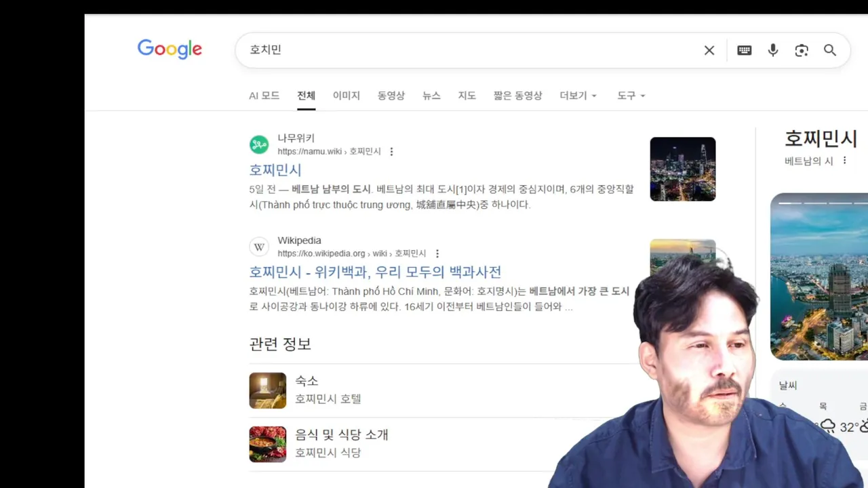
Task: Click the https://ko.wikipedia.org URL breadcrumb
Action: pyautogui.click(x=352, y=253)
